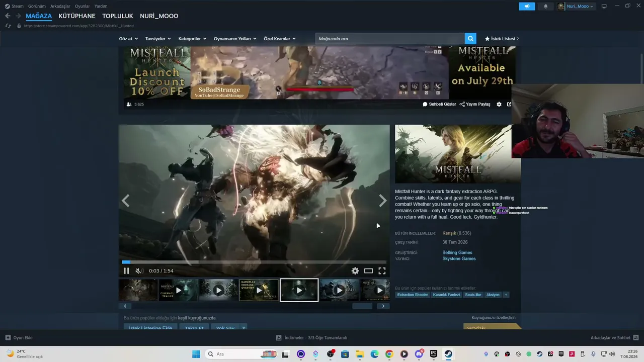Open 'Arkadaşlar ve Sohbet' panel

click(614, 338)
